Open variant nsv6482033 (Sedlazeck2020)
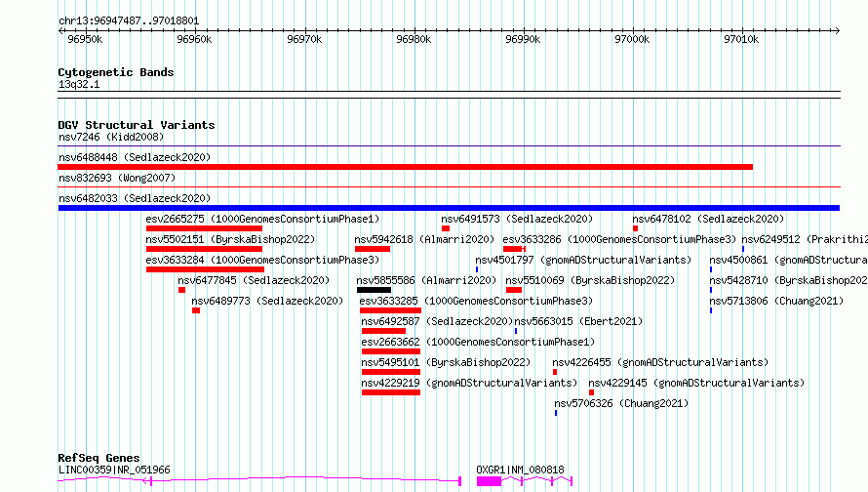 [x=135, y=198]
